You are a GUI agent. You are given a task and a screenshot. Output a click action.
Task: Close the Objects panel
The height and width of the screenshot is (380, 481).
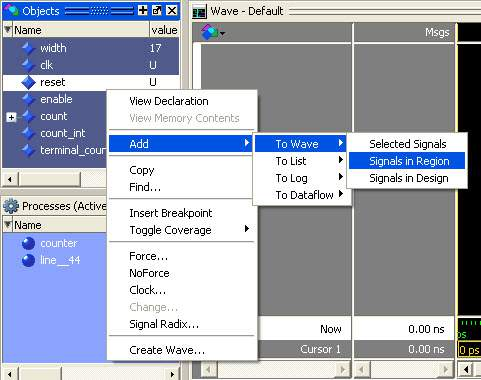[x=171, y=10]
